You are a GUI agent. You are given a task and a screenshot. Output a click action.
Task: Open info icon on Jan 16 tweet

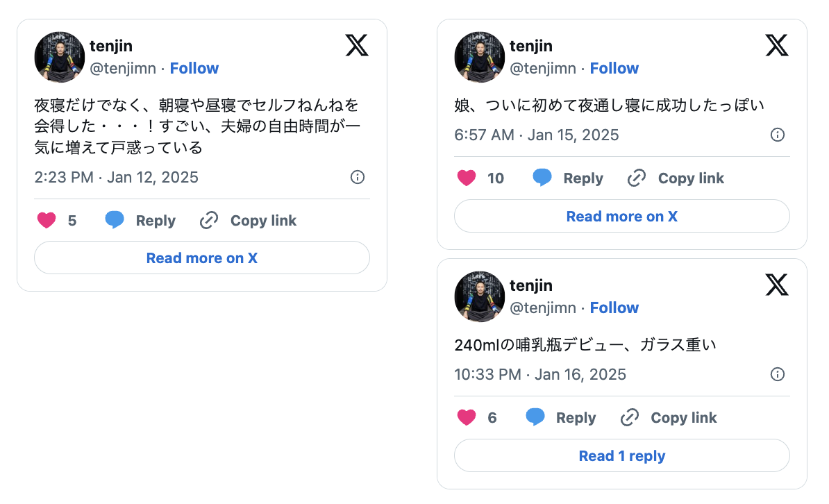[x=778, y=374]
